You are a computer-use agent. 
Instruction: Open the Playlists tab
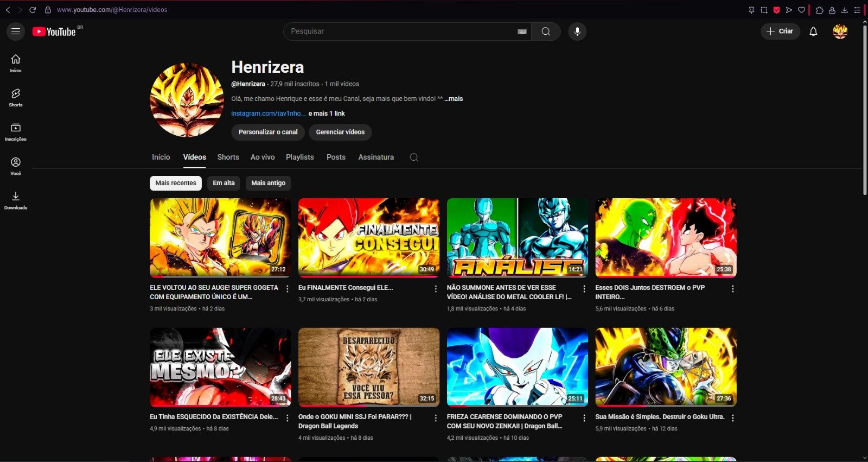coord(300,157)
